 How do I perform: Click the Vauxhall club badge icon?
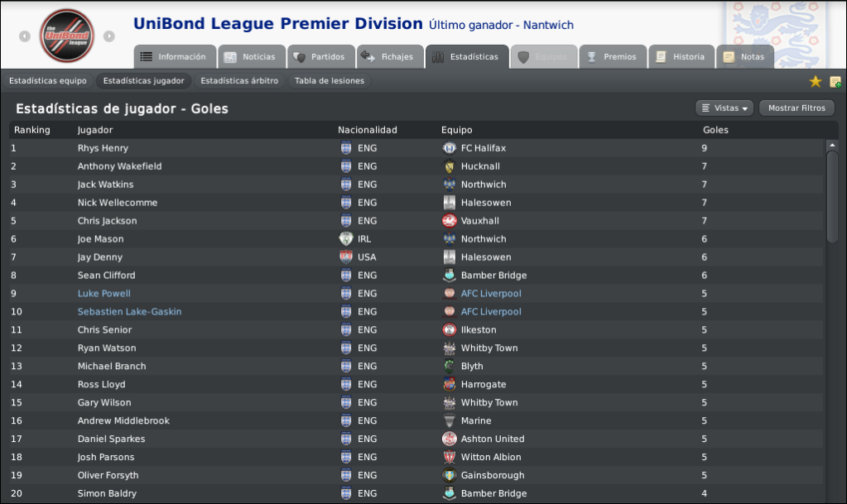[x=449, y=221]
